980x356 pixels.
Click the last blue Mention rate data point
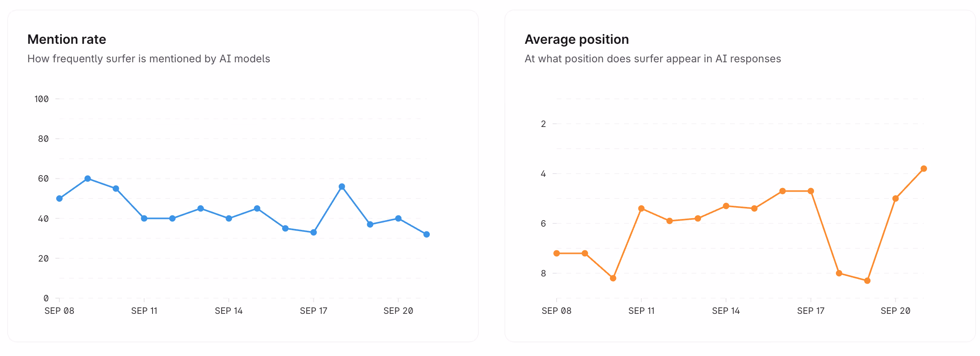(x=427, y=234)
